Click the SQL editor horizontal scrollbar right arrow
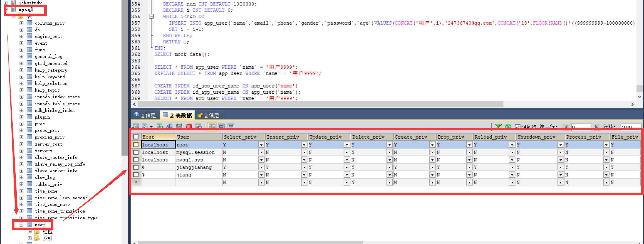 pyautogui.click(x=633, y=104)
